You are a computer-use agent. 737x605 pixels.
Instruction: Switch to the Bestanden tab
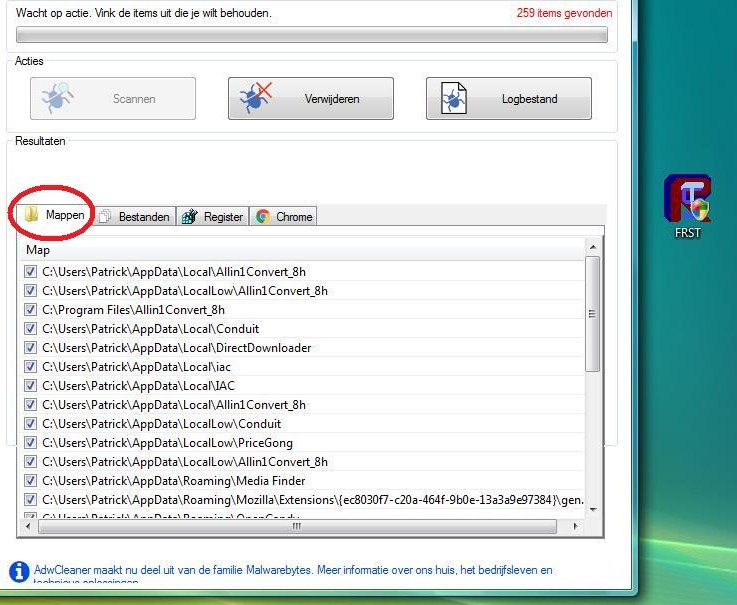pyautogui.click(x=135, y=217)
